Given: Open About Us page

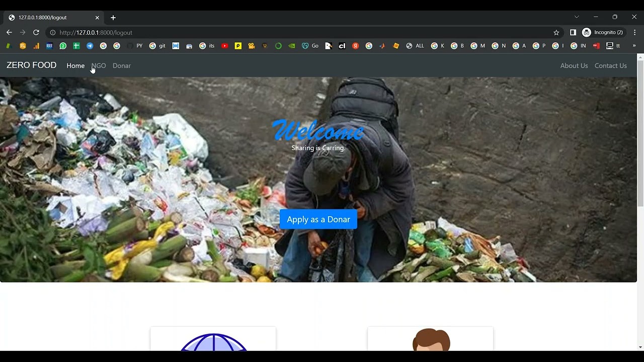Looking at the screenshot, I should [x=574, y=66].
